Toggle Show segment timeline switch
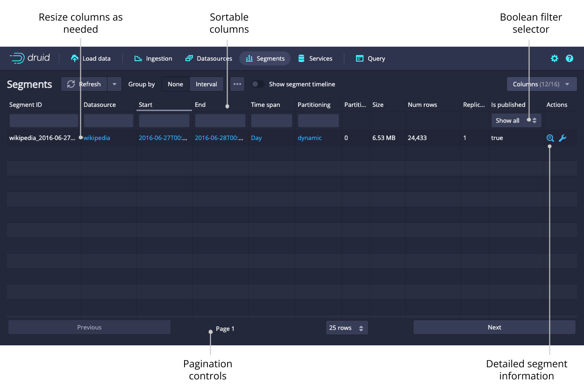This screenshot has width=584, height=392. 257,84
